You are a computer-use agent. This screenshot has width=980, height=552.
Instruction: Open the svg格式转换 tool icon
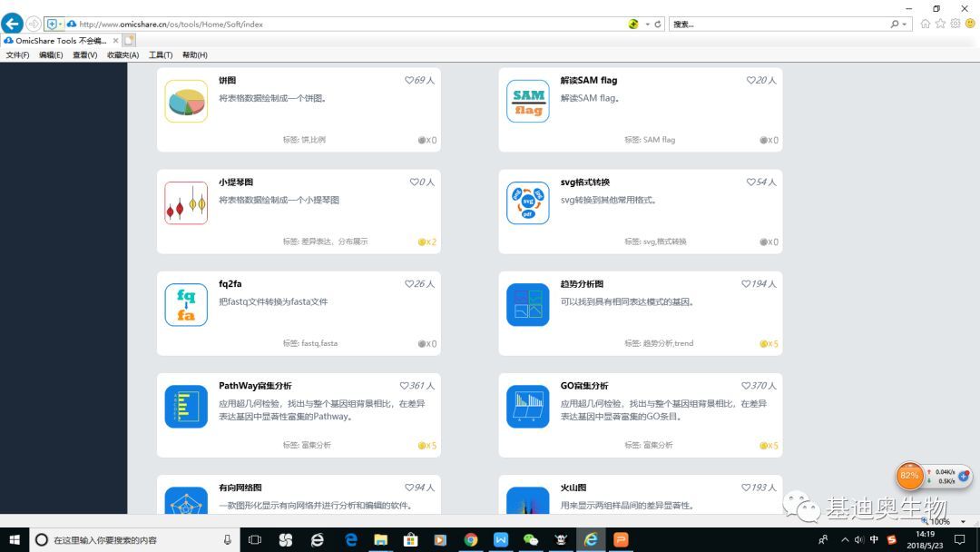tap(528, 203)
